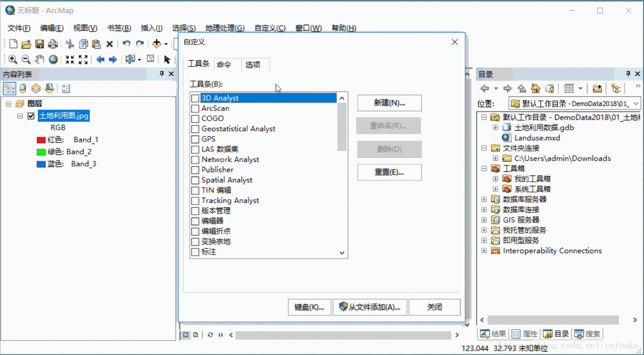644x355 pixels.
Task: Click the Add Data plus icon
Action: click(x=156, y=44)
